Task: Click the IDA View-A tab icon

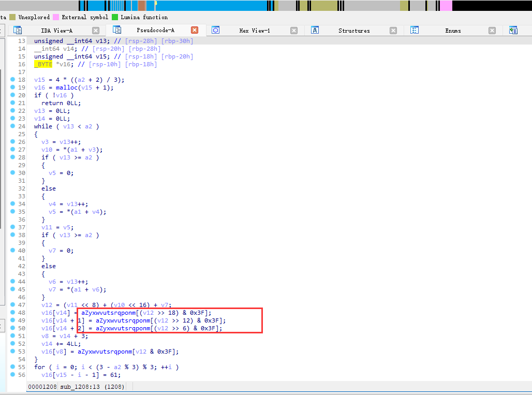Action: click(18, 30)
